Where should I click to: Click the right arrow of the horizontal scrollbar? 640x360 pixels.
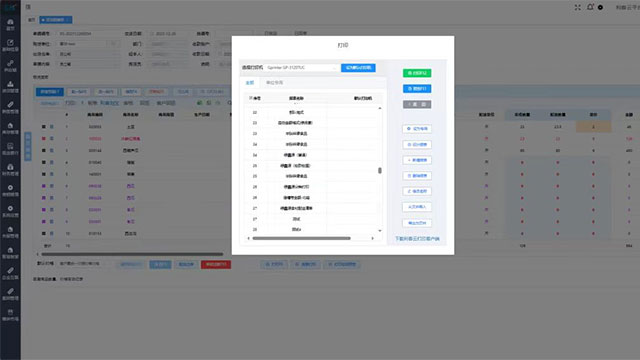coord(373,238)
